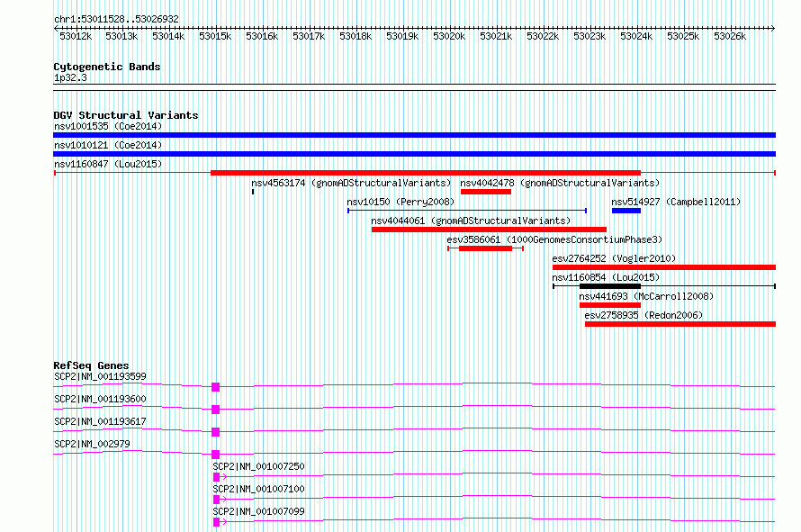
Task: Open the nsv1010121 (Coe2014) label
Action: (108, 145)
